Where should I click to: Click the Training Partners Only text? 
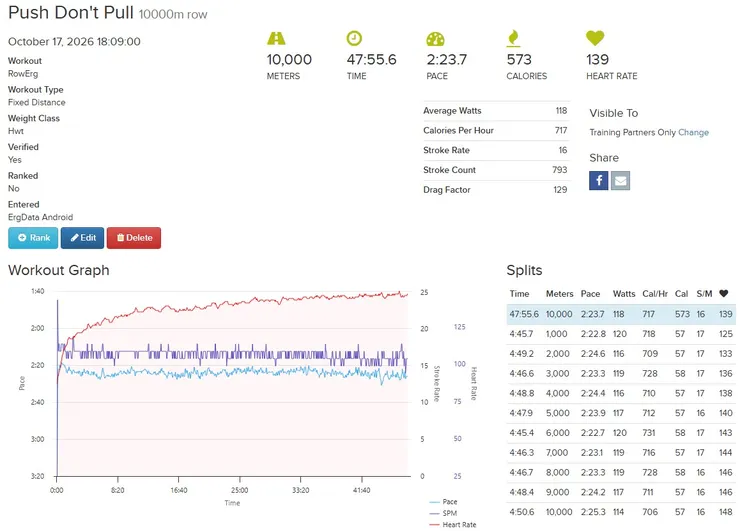pos(632,133)
